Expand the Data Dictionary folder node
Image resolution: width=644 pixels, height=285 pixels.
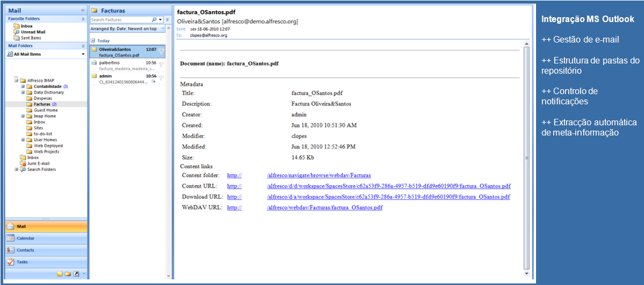tap(23, 92)
